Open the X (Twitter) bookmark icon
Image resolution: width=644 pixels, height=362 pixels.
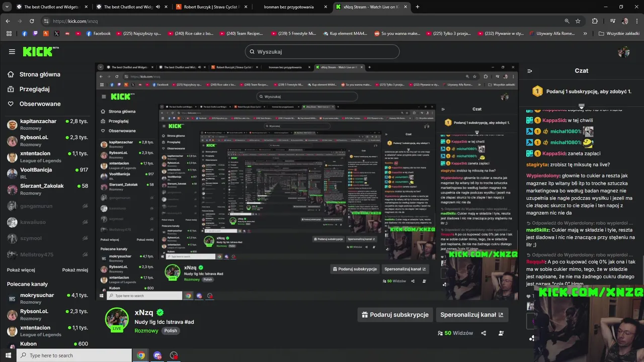56,34
